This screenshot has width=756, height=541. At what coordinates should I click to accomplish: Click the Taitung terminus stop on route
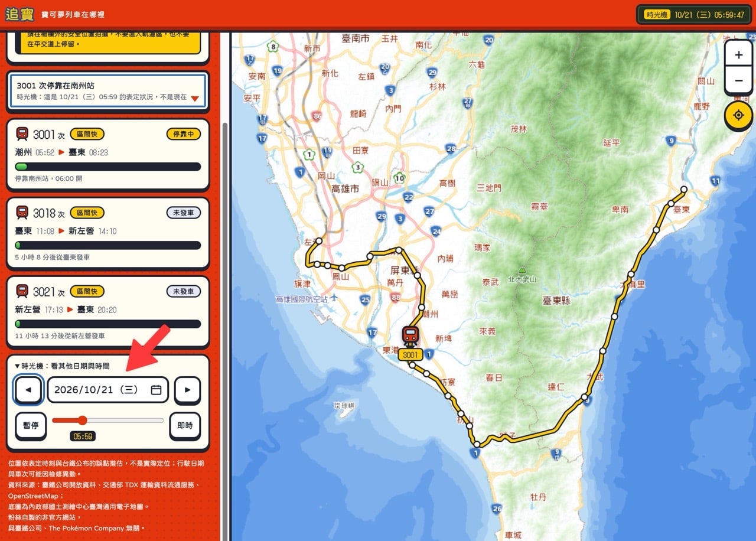point(684,190)
